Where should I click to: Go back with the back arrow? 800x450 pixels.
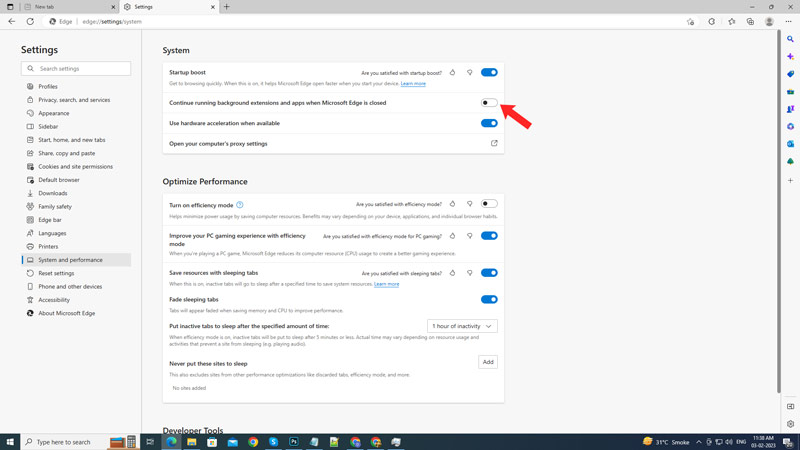coord(12,21)
